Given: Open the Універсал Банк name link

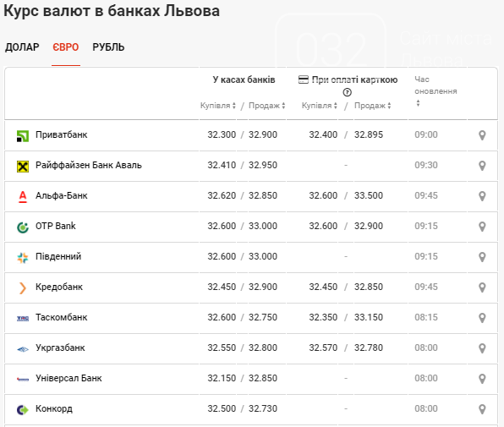Looking at the screenshot, I should [68, 378].
